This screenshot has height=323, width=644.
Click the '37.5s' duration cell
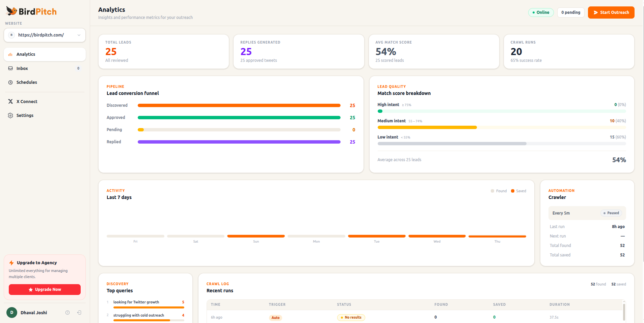pos(554,318)
